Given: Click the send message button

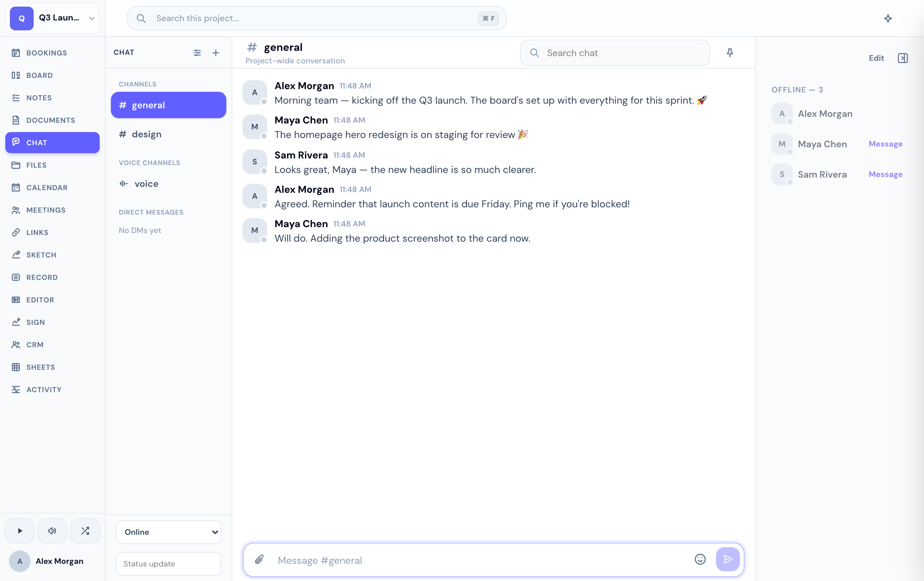Looking at the screenshot, I should [728, 560].
